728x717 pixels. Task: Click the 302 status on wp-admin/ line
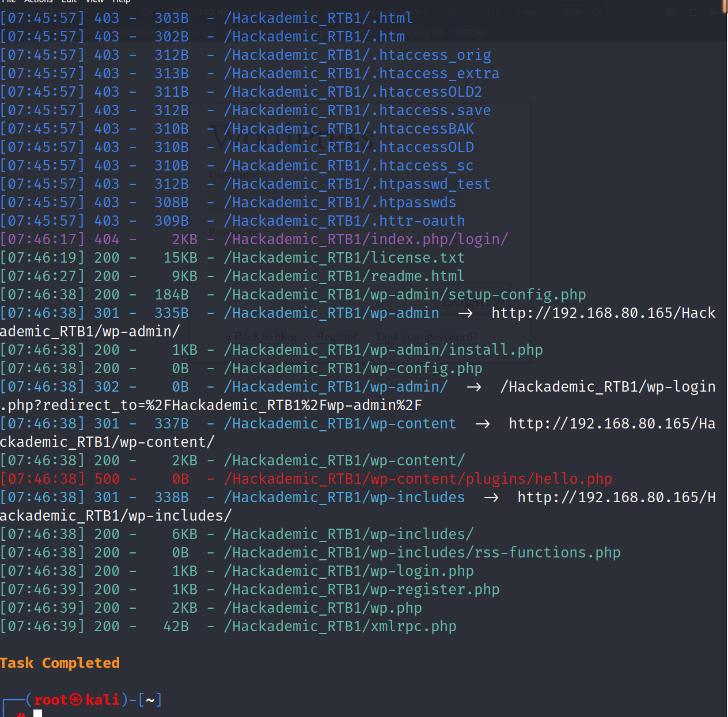(107, 386)
